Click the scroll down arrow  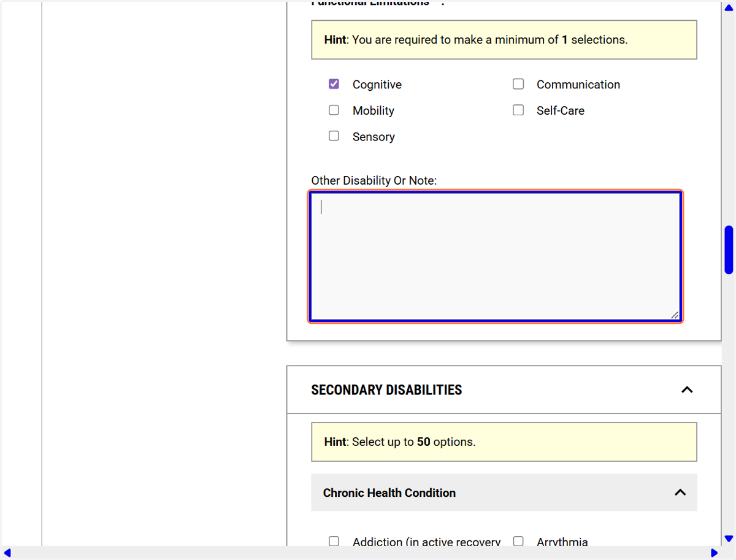coord(729,539)
